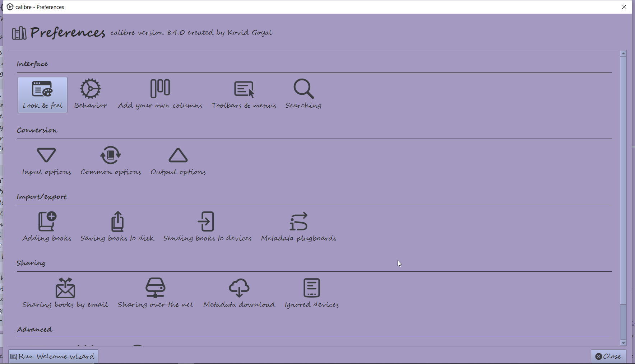Click the Import/export section heading
The height and width of the screenshot is (364, 635).
[x=42, y=197]
